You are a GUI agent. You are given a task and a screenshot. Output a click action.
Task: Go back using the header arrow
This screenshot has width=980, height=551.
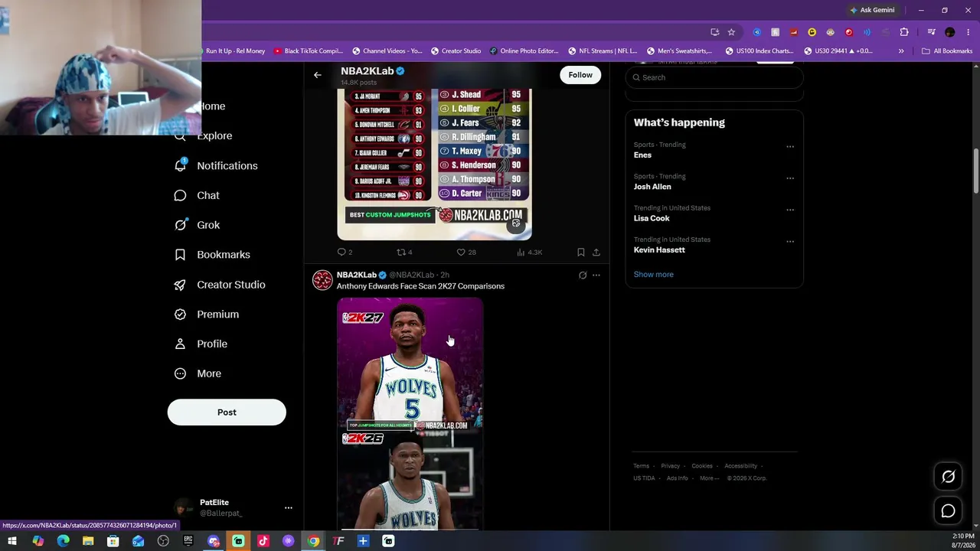(x=318, y=75)
